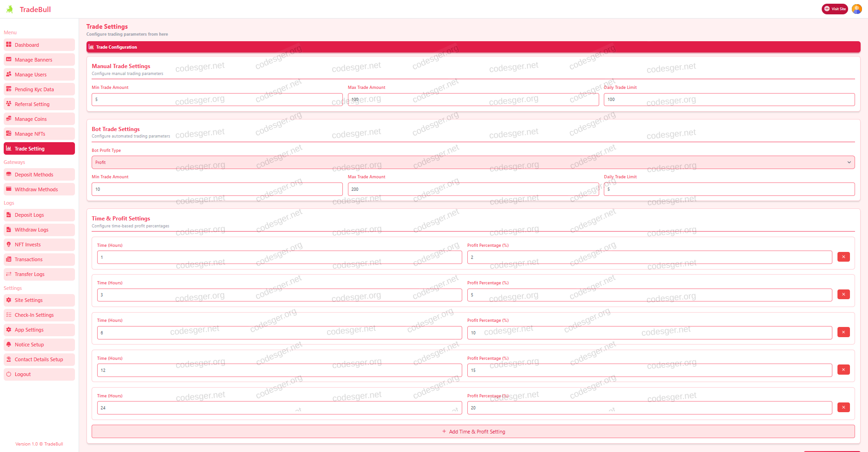
Task: Click the TradeBull bull logo icon
Action: click(x=10, y=9)
